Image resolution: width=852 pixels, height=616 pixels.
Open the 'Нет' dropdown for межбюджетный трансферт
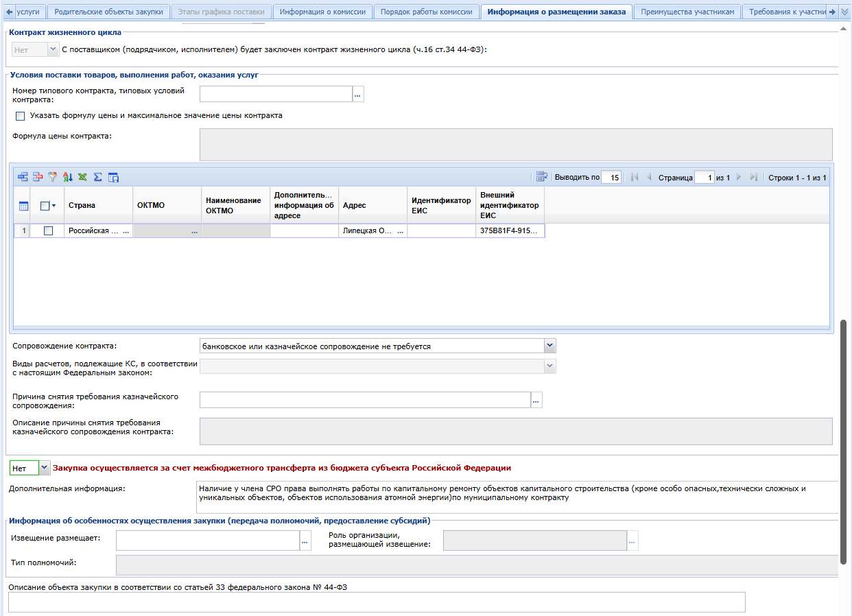45,468
